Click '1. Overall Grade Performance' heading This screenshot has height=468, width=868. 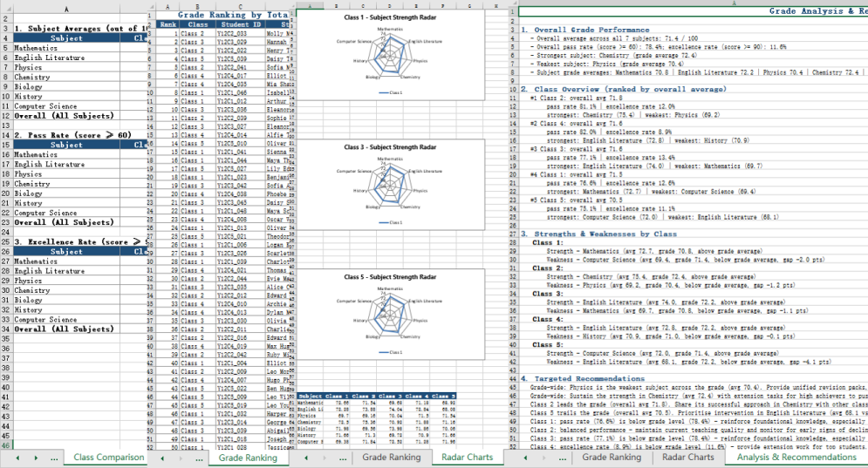click(x=585, y=30)
